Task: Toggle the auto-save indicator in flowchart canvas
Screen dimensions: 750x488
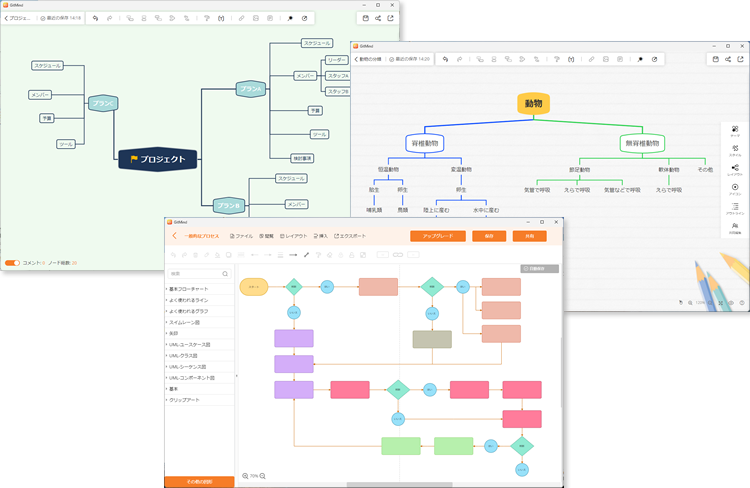Action: [538, 268]
